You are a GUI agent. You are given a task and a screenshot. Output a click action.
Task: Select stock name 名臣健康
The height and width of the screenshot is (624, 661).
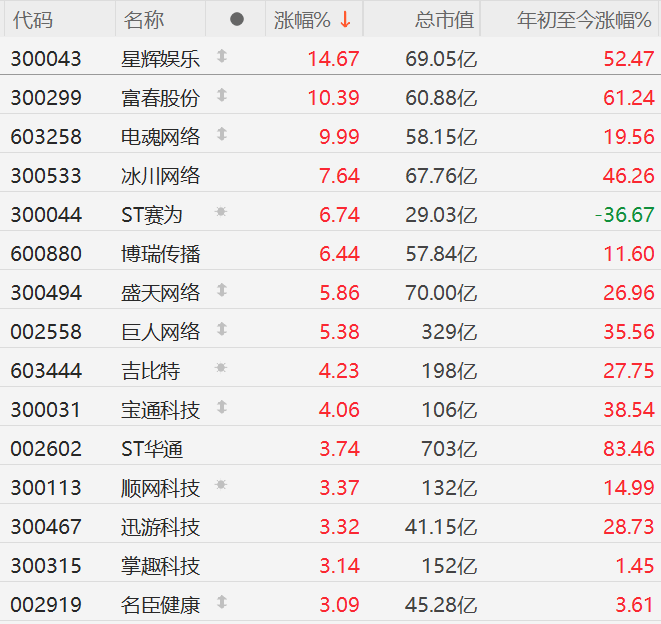(160, 605)
